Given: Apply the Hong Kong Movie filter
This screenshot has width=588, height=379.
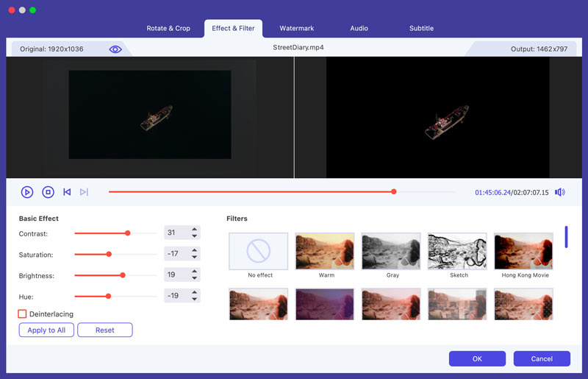Looking at the screenshot, I should [523, 251].
